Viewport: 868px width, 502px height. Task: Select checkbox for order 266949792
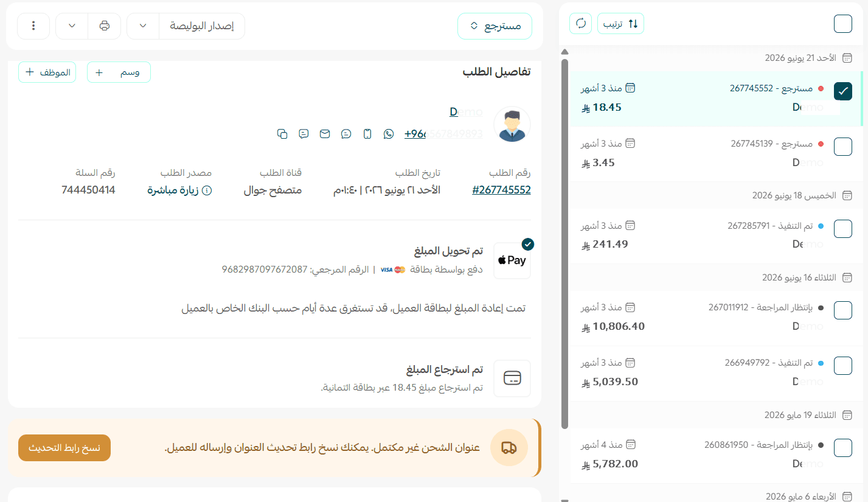tap(843, 366)
